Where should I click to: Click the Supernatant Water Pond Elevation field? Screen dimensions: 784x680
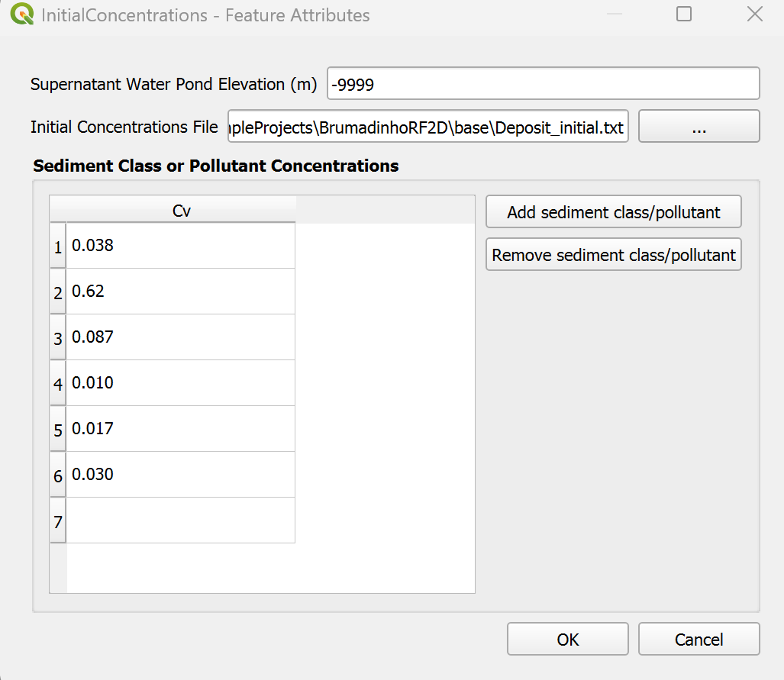pos(543,84)
